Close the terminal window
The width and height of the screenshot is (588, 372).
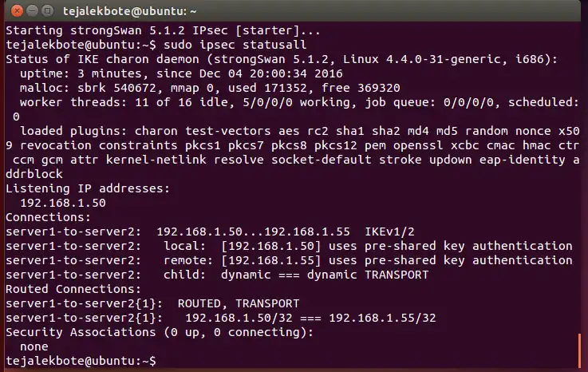(13, 10)
